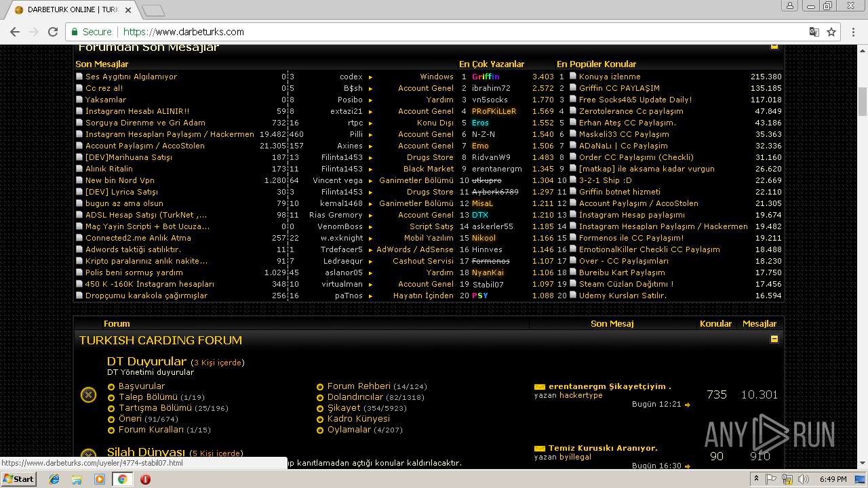868x488 pixels.
Task: Open the Griffin CC PAYLAŞIM popular topic
Action: pyautogui.click(x=619, y=88)
